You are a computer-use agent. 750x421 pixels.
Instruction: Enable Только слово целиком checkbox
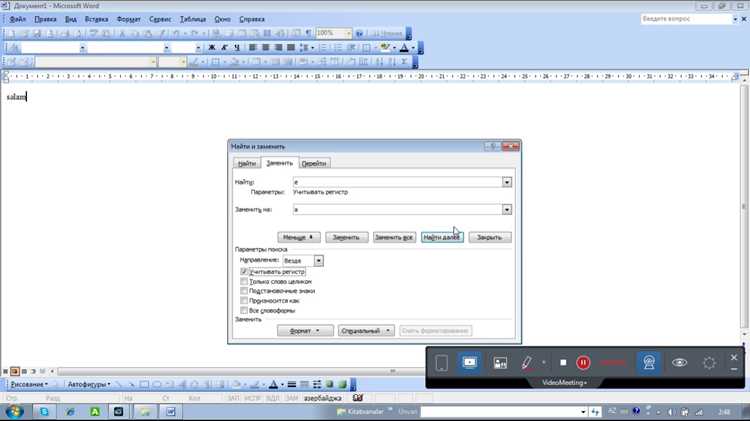pyautogui.click(x=244, y=281)
